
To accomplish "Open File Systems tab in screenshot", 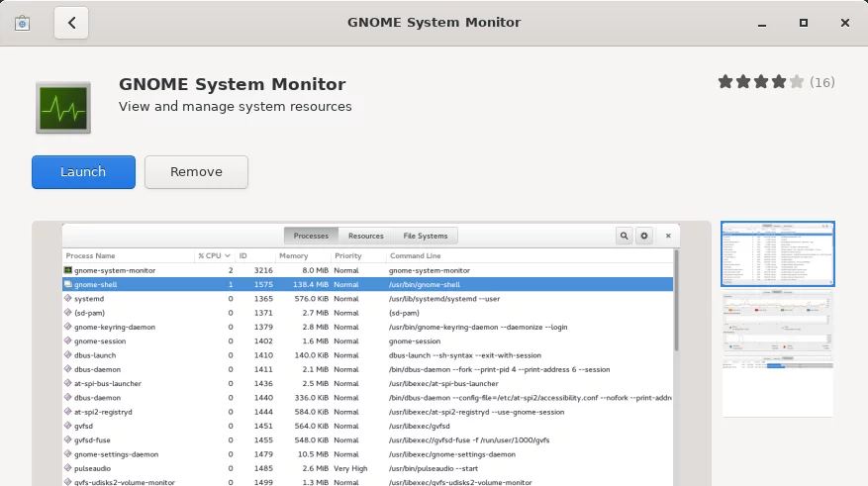I will pos(426,236).
